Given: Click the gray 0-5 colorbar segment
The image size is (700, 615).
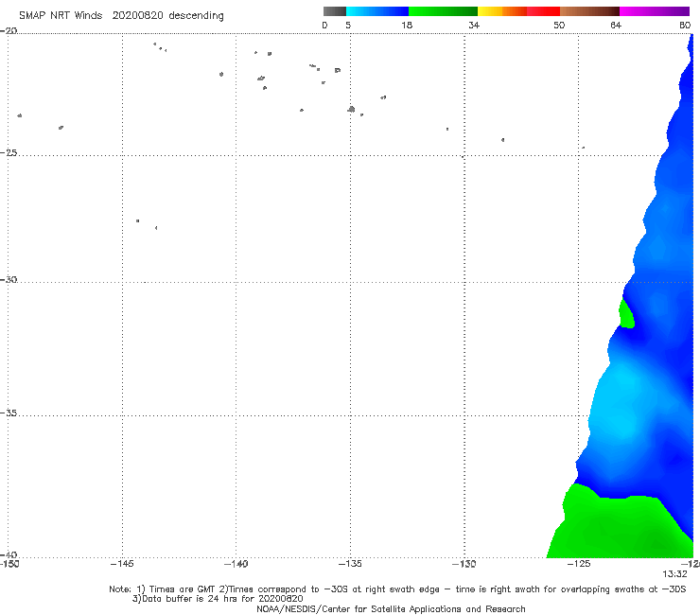Looking at the screenshot, I should pyautogui.click(x=335, y=11).
